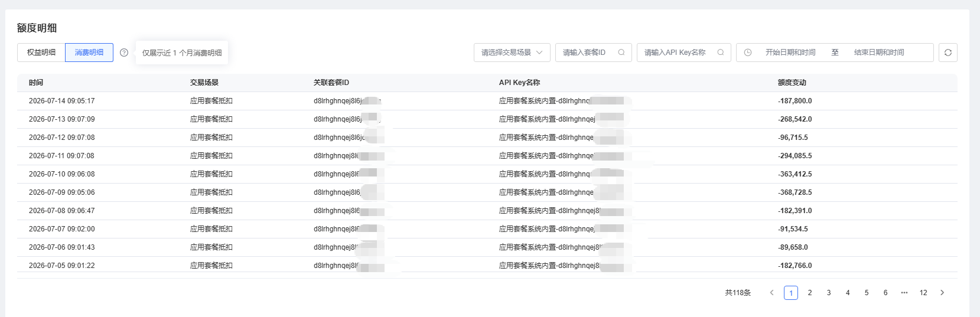Set the 结束日期和时间 field

coord(879,53)
